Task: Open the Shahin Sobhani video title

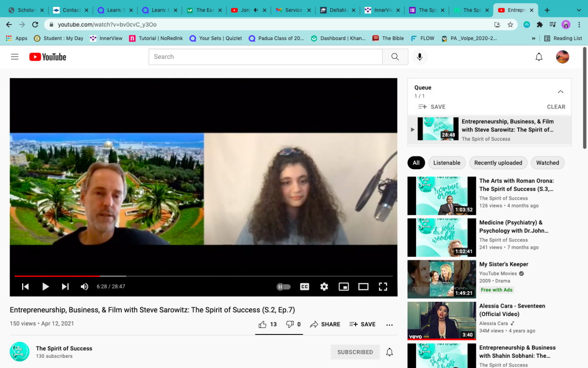Action: click(517, 352)
